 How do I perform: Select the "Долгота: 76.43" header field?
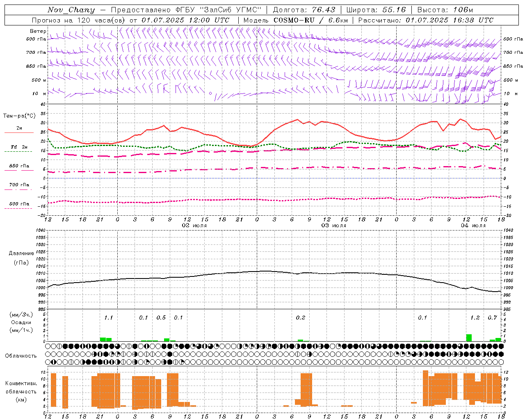pos(304,10)
